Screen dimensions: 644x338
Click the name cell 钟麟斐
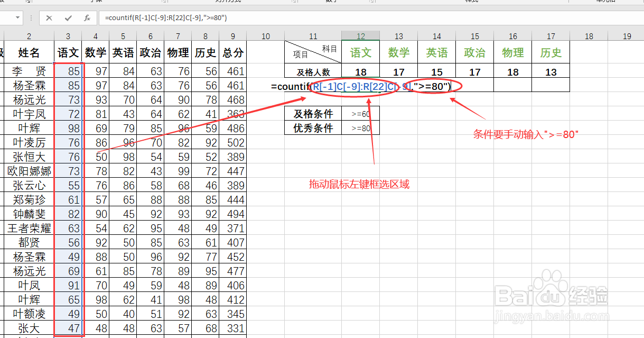(29, 214)
